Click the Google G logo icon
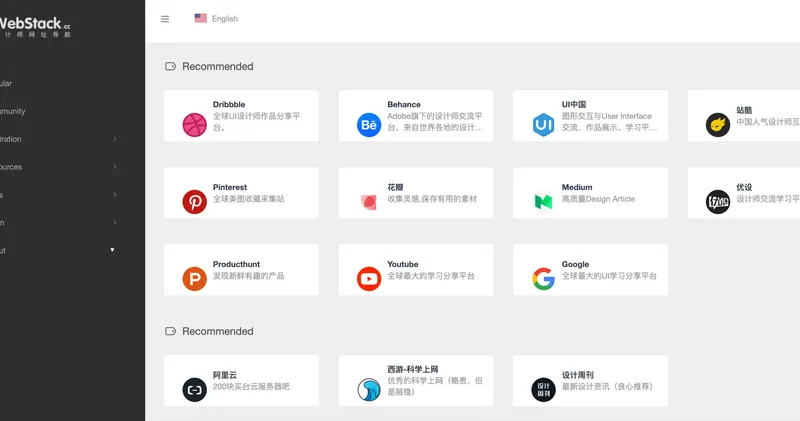The image size is (800, 421). point(543,279)
